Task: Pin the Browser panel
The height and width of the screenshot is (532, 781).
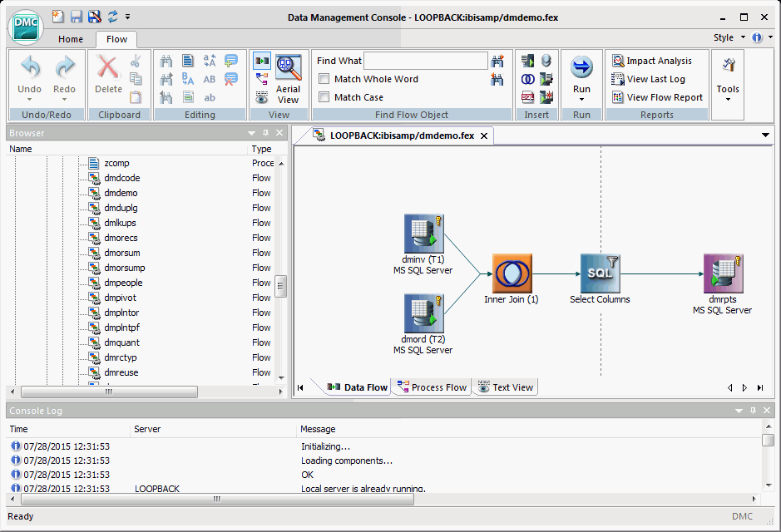Action: 265,133
